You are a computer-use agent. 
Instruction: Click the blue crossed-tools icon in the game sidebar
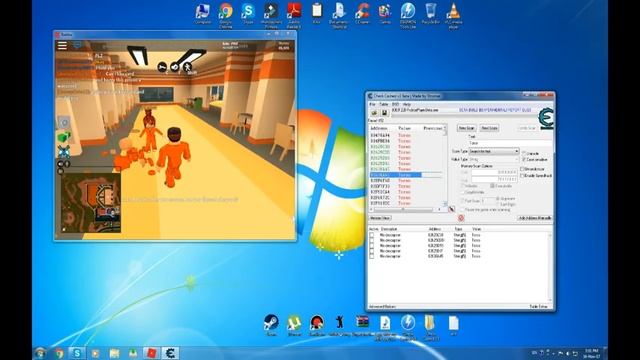point(64,151)
